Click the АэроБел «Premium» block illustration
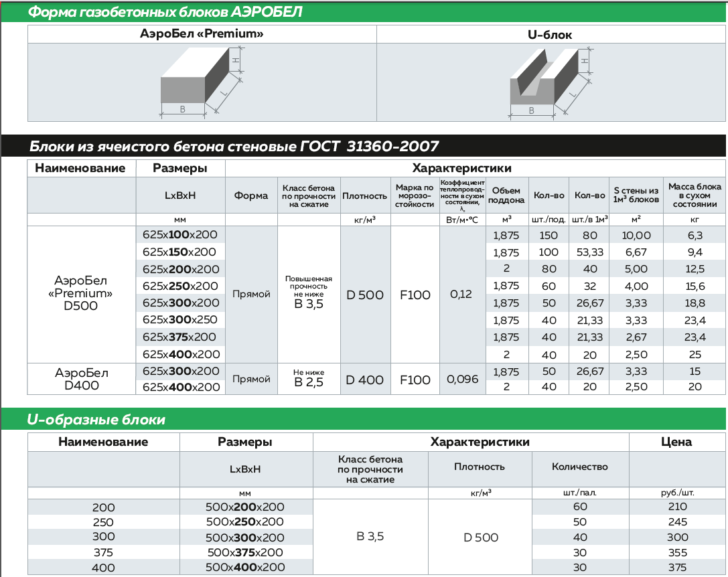Image resolution: width=728 pixels, height=577 pixels. coord(202,82)
